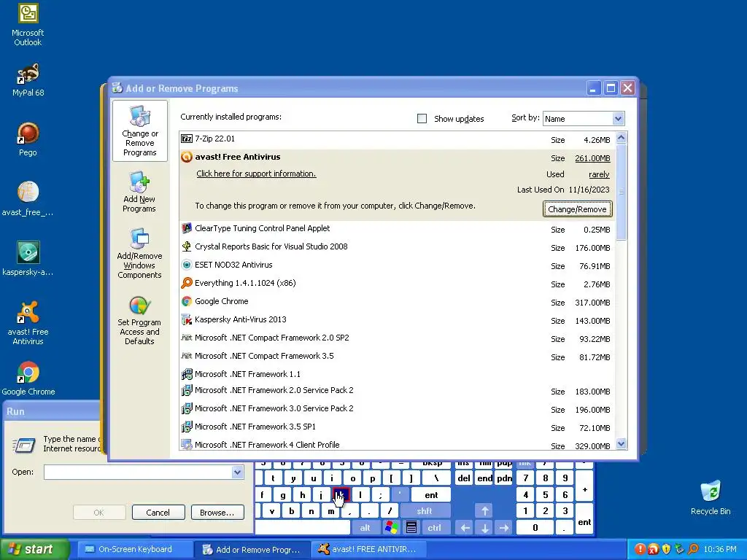Click the Kaspersky Anti-Virus 2013 icon
The width and height of the screenshot is (747, 560).
point(187,319)
